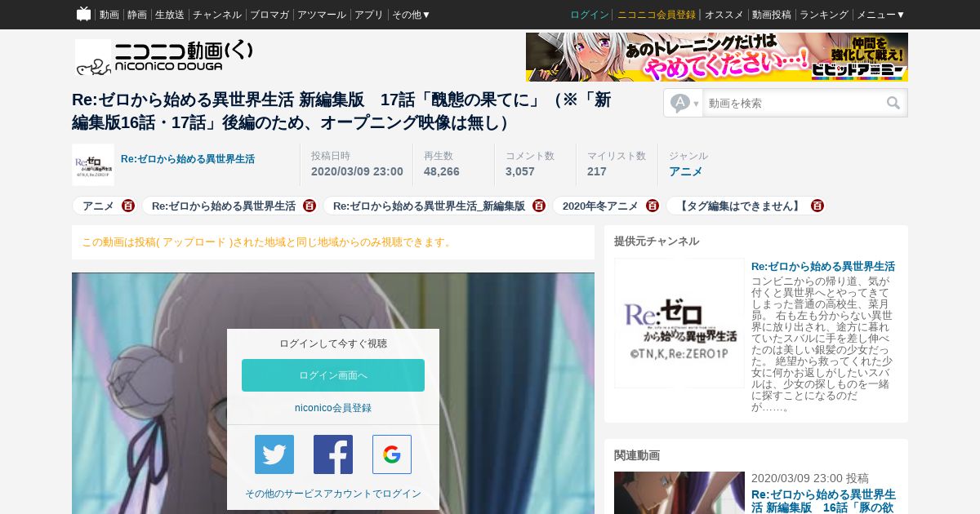Expand the その他 menu in top bar

(x=411, y=15)
